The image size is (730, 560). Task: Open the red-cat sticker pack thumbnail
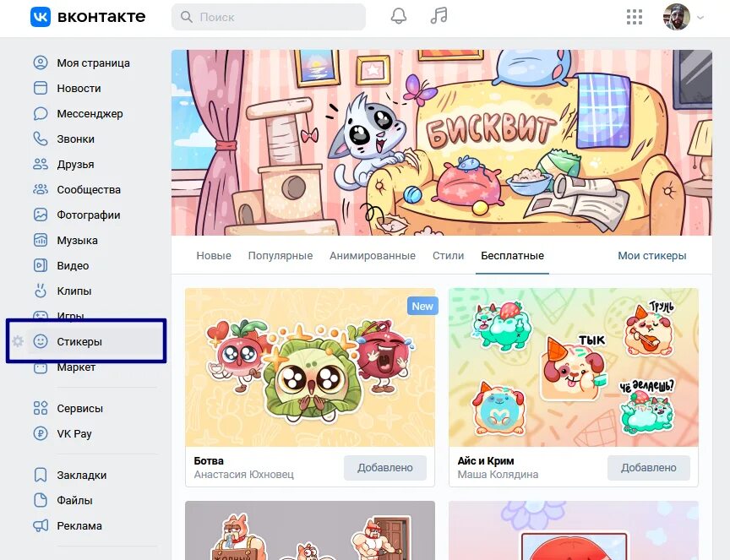tap(309, 530)
